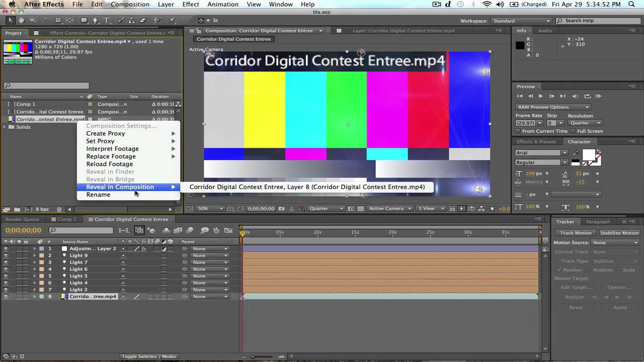The height and width of the screenshot is (362, 644).
Task: Select the Puppet Pin tool
Action: (172, 21)
